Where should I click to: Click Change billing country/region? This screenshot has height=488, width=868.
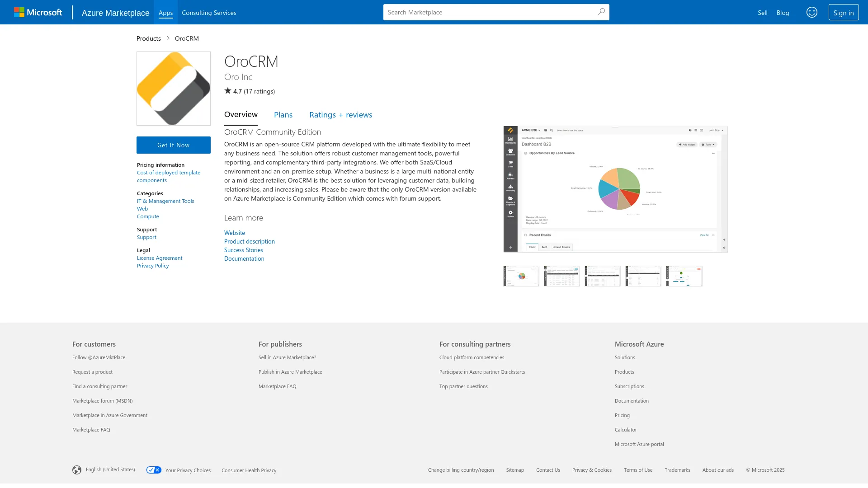pos(461,470)
